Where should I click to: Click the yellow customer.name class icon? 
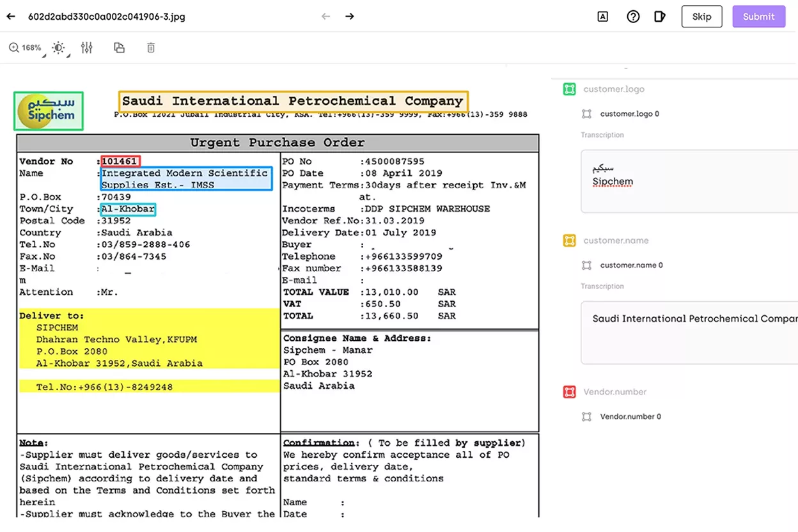click(x=571, y=240)
